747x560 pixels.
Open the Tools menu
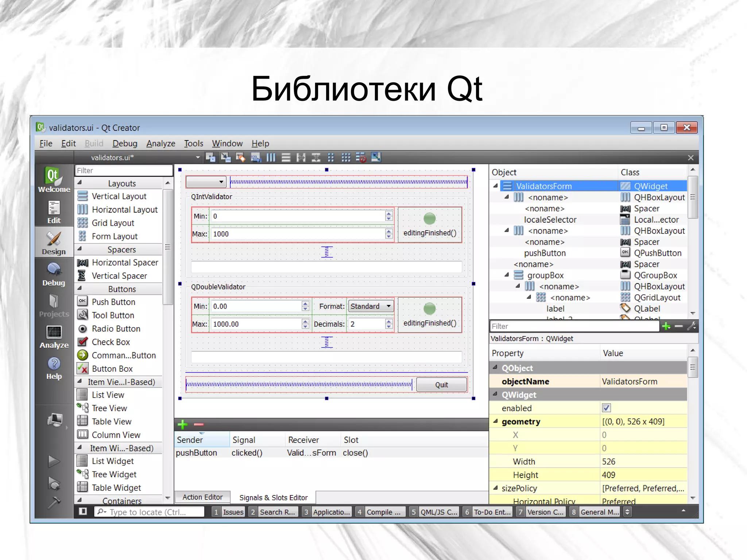[x=193, y=143]
